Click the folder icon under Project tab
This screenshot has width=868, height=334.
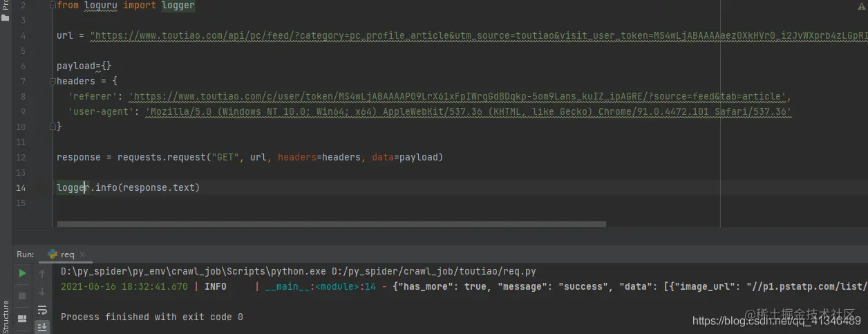tap(6, 18)
